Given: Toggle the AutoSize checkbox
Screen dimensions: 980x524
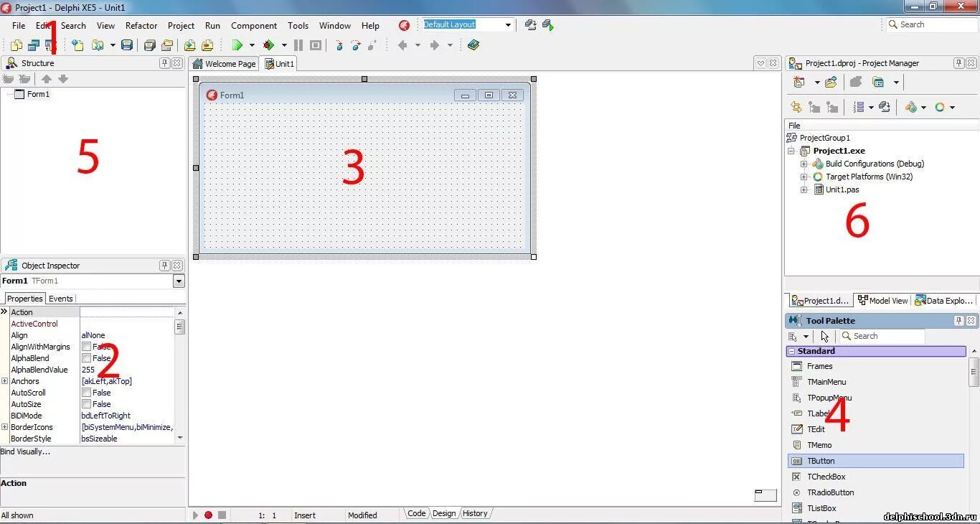Looking at the screenshot, I should [x=86, y=404].
